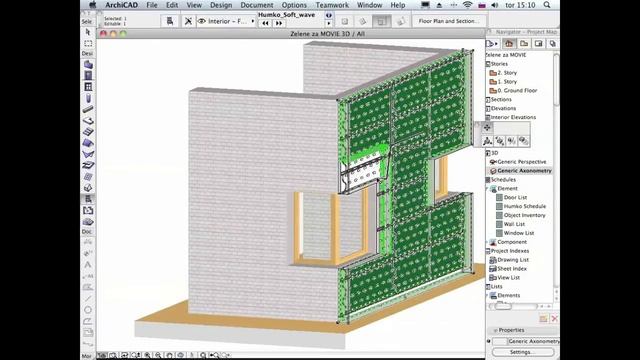
Task: Click the last icon in floating pet palette row
Action: tap(524, 141)
